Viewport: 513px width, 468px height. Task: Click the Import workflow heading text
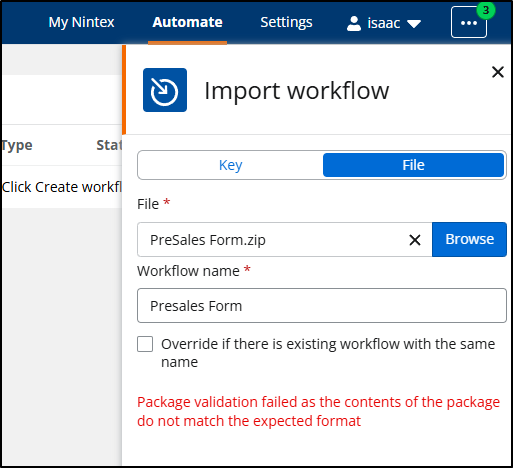297,90
